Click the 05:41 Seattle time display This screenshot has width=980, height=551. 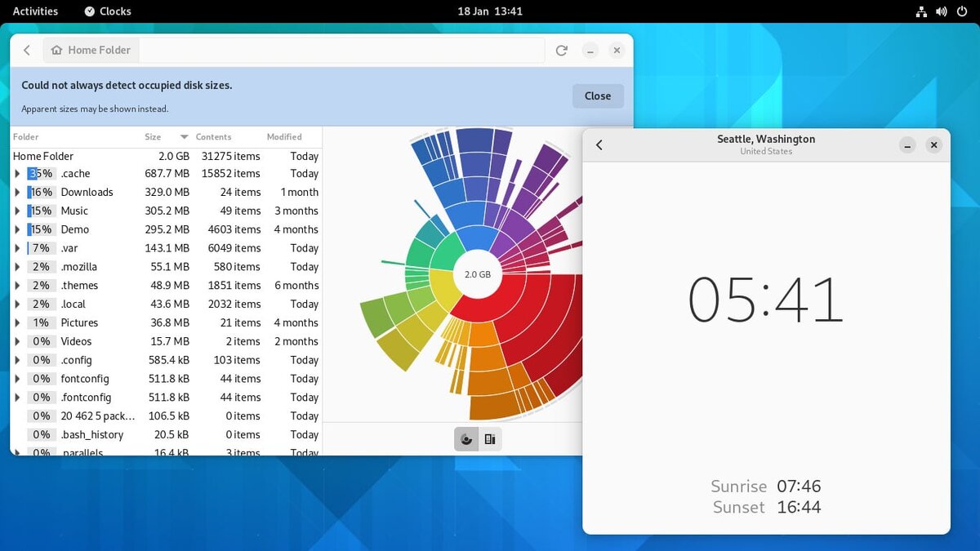[x=765, y=300]
